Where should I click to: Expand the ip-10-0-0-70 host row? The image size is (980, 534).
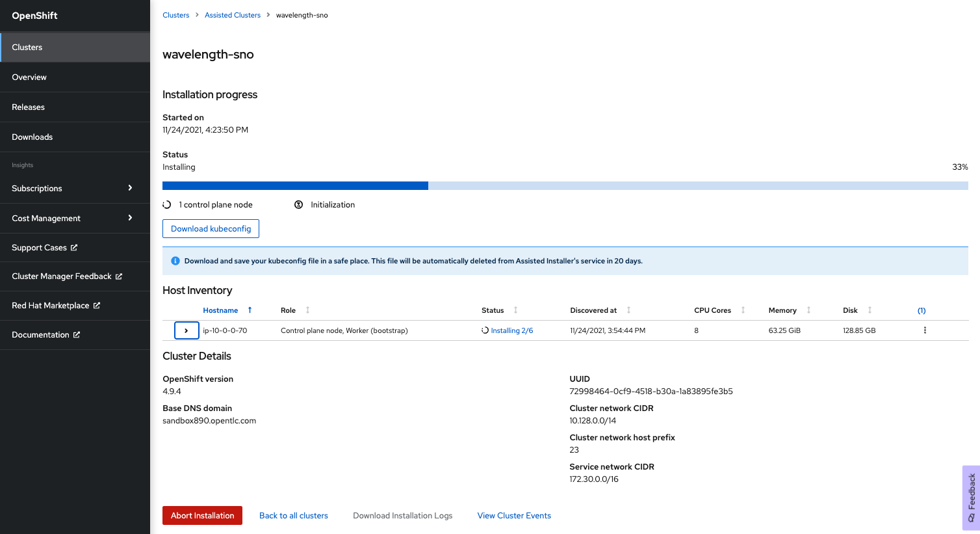pyautogui.click(x=187, y=330)
